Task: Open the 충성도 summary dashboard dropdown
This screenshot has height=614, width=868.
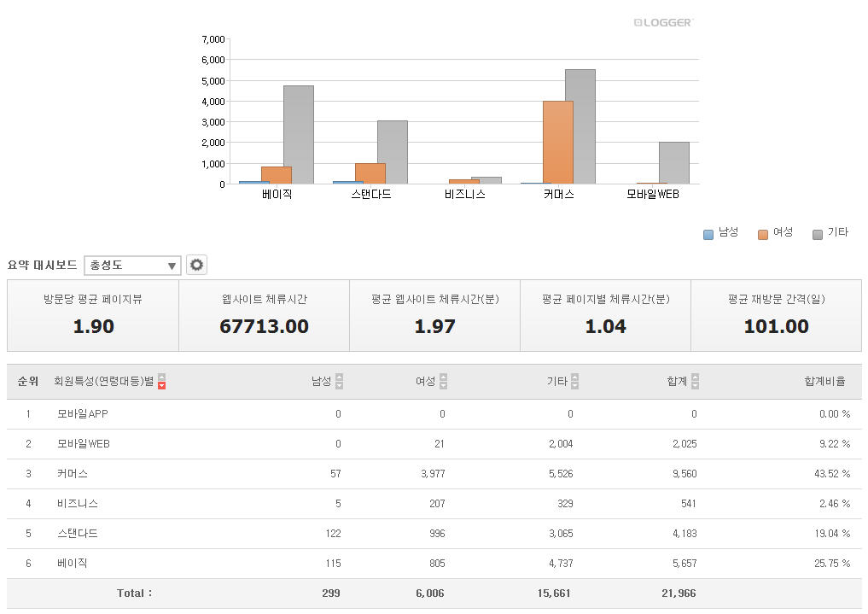Action: (x=132, y=266)
